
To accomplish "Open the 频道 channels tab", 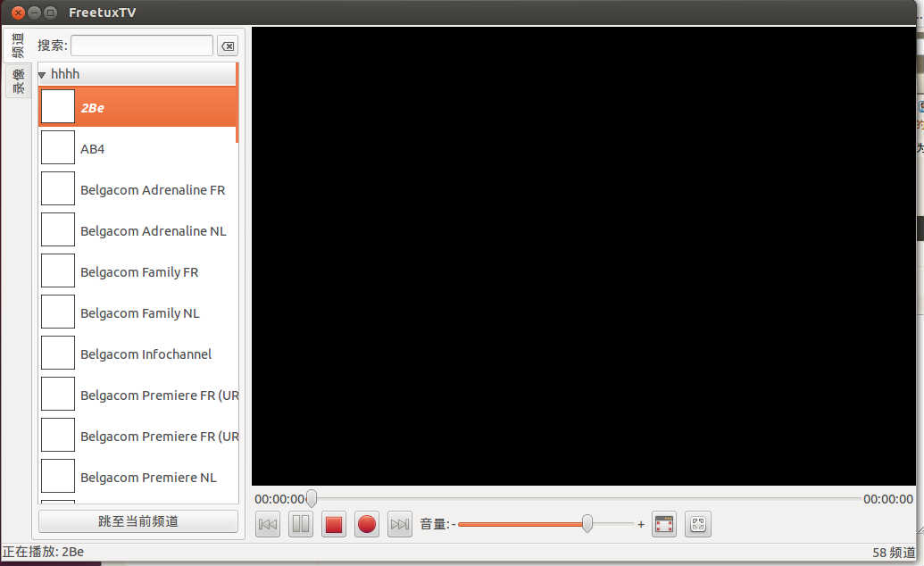I will (17, 46).
